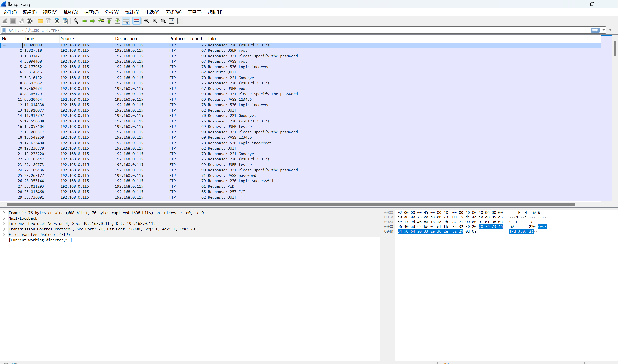This screenshot has width=618, height=364.
Task: Open the 帮助(H) menu
Action: click(x=215, y=12)
